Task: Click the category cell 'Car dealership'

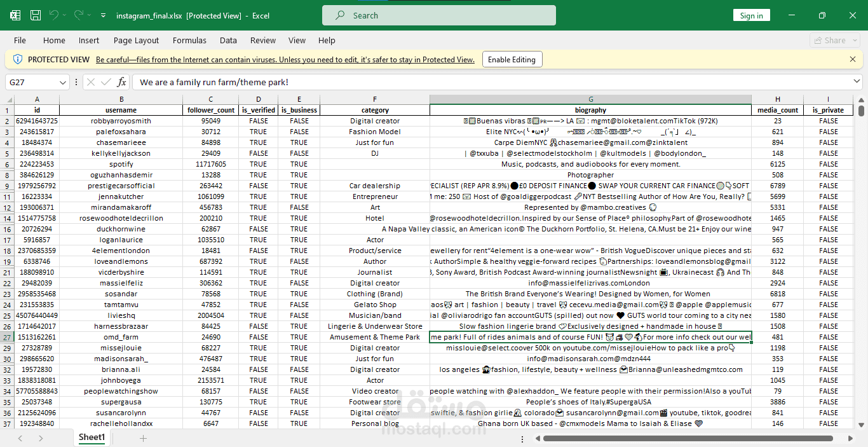Action: point(375,186)
